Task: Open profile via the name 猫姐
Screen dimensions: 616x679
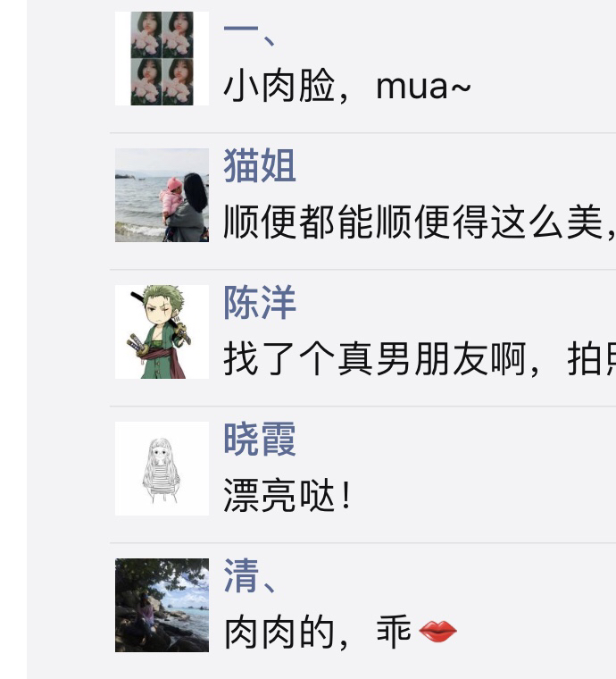Action: (260, 165)
